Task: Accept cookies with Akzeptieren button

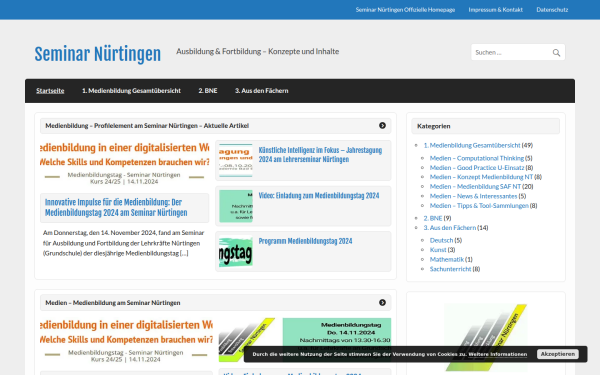Action: click(x=558, y=354)
